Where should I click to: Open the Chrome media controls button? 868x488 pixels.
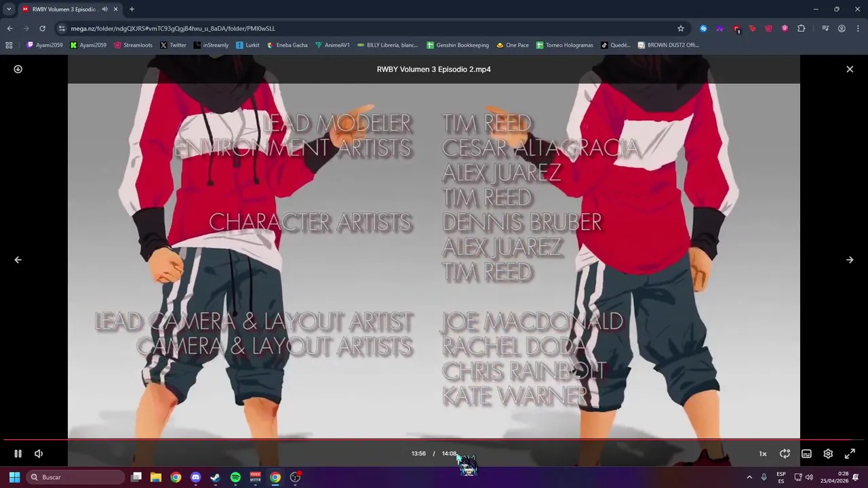tap(825, 28)
